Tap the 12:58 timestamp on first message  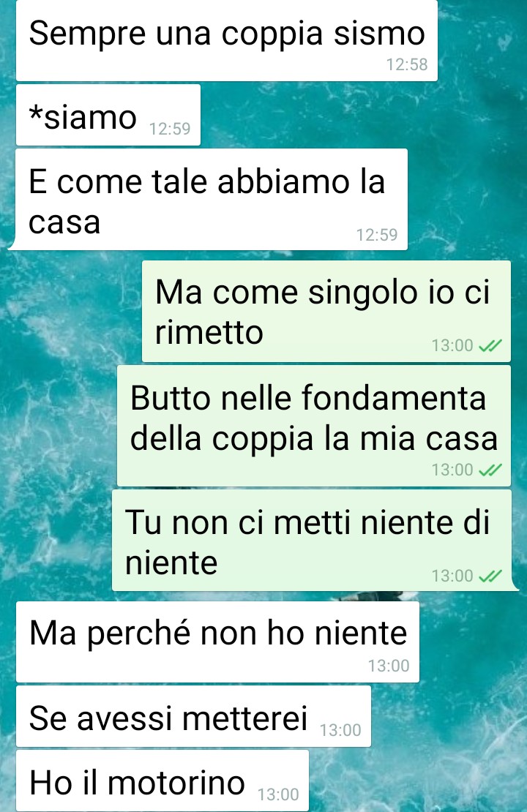pos(407,64)
